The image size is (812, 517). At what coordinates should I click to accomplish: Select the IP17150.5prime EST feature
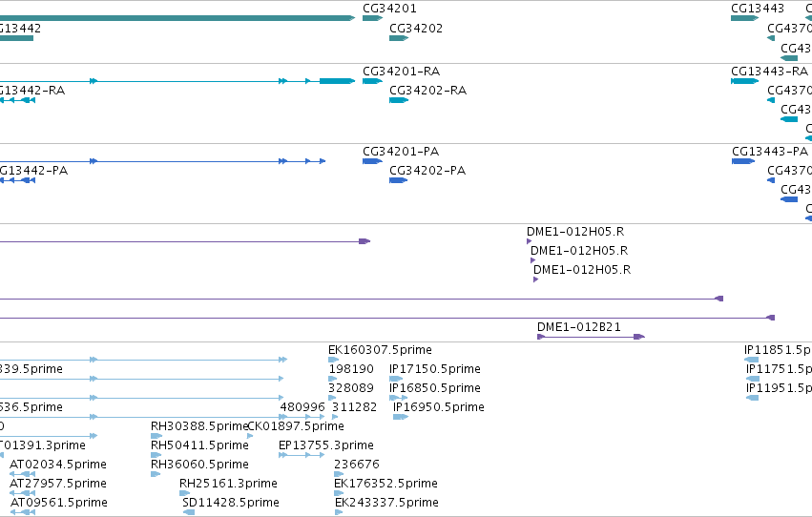coord(396,379)
